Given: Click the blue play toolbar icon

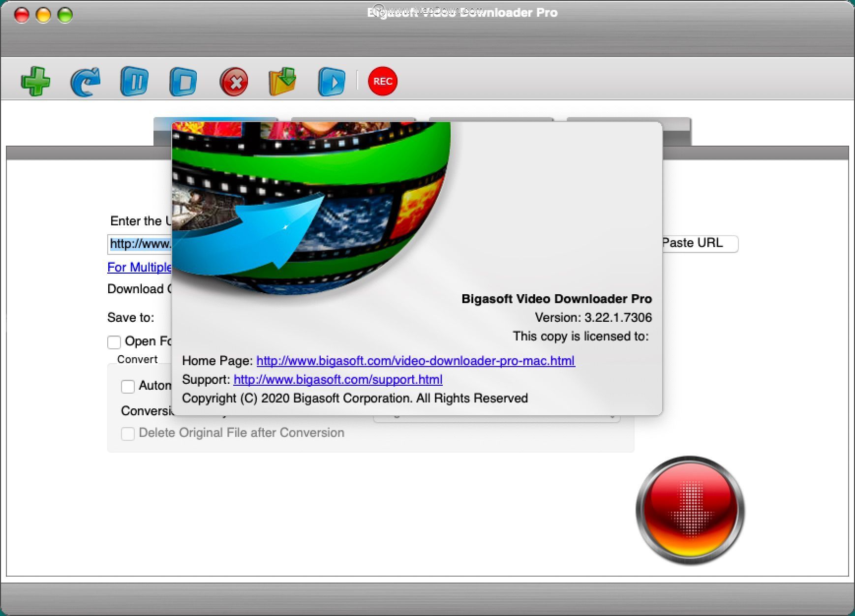Looking at the screenshot, I should click(x=332, y=82).
